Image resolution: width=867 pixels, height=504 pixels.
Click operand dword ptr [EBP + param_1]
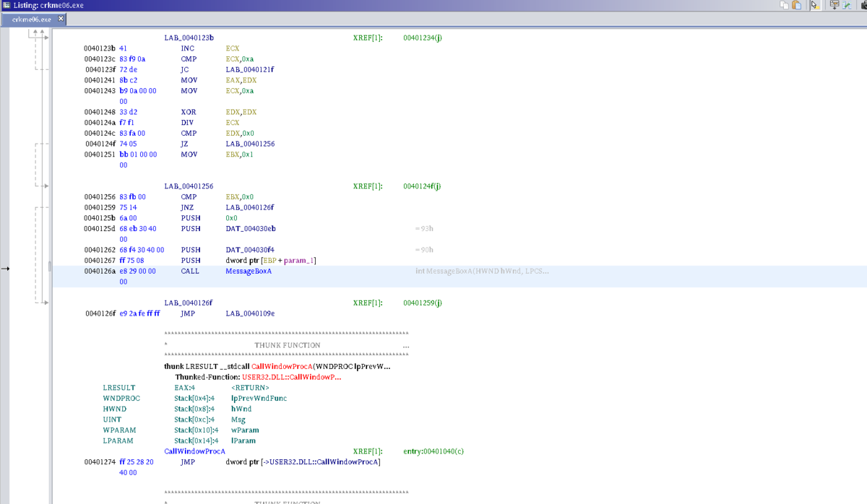click(x=271, y=260)
